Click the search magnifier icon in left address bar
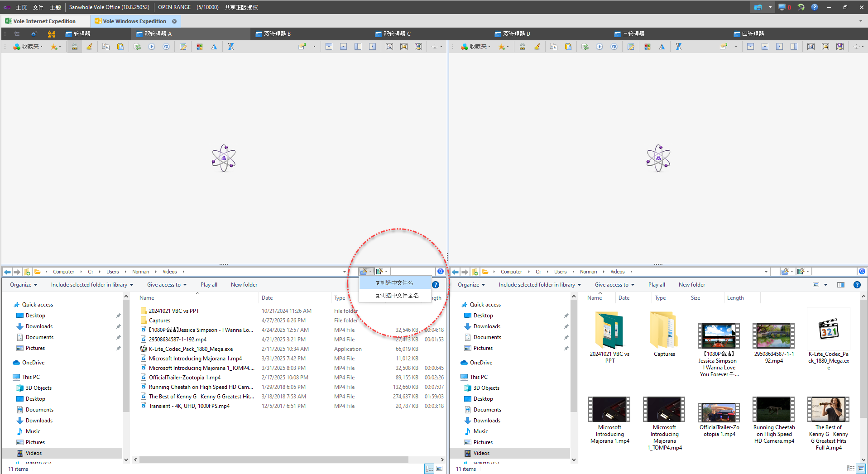 (x=441, y=272)
